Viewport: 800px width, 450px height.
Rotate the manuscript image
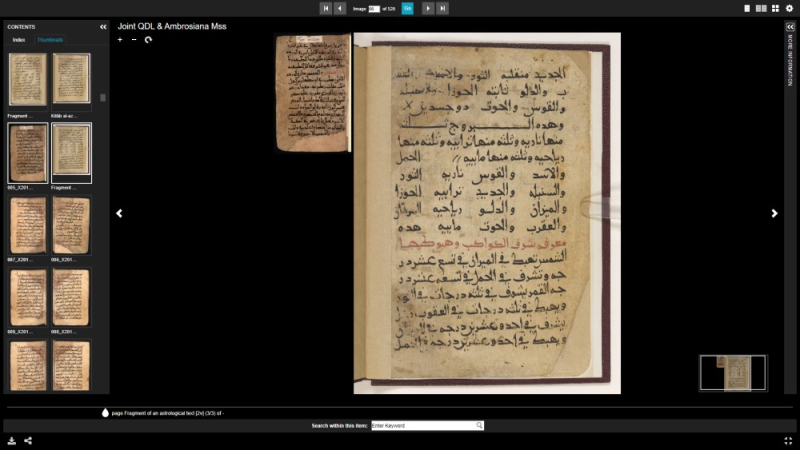[148, 39]
